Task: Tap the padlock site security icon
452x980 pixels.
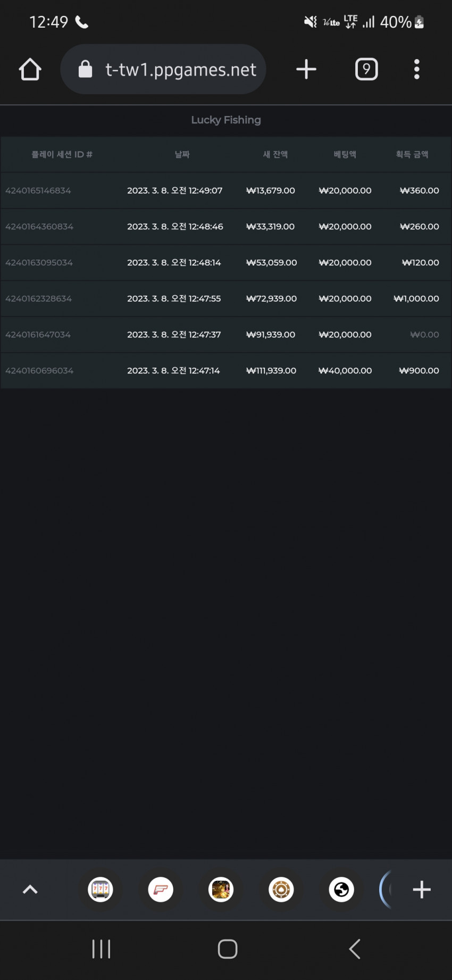Action: (x=85, y=69)
